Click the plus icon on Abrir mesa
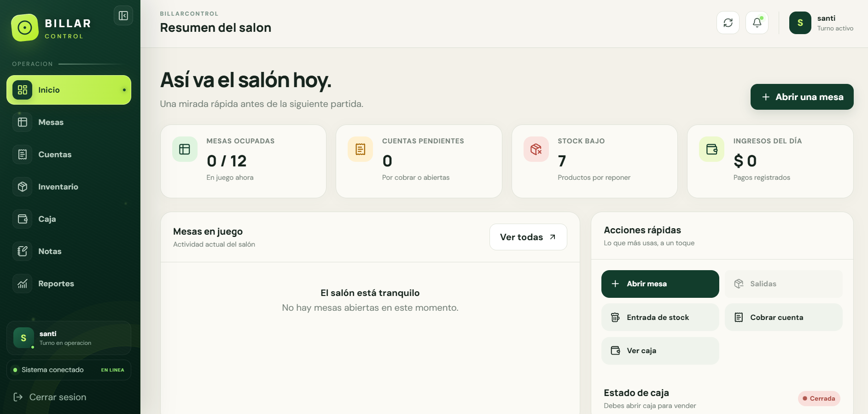The height and width of the screenshot is (414, 868). [615, 284]
